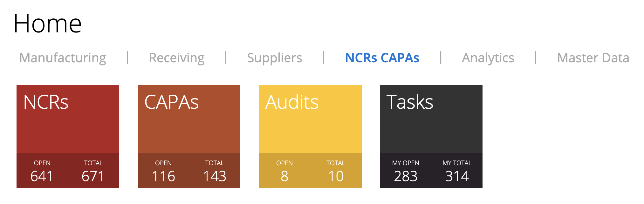
Task: Go to the Analytics tab
Action: [488, 58]
